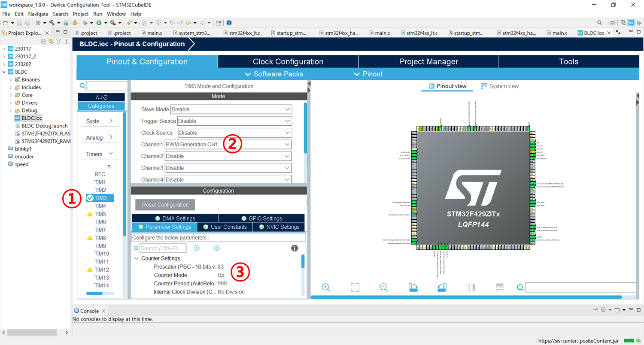
Task: Minimize the Project Explorer panel
Action: coord(58,32)
